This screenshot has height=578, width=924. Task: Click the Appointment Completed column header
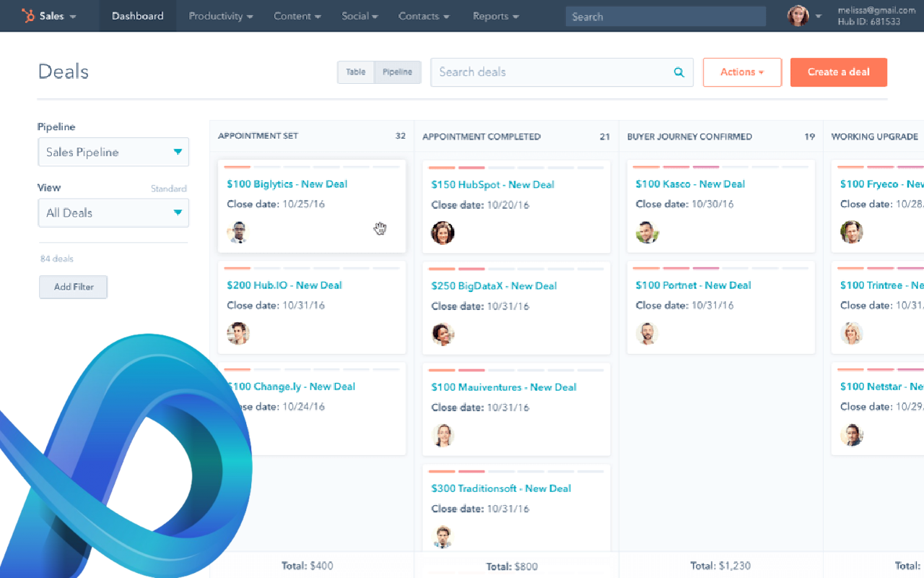click(481, 137)
